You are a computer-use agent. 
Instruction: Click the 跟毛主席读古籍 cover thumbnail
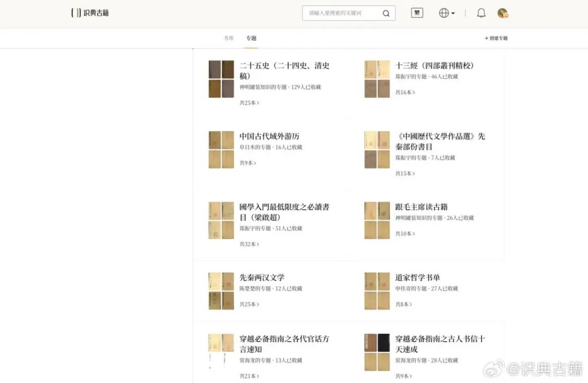click(377, 221)
